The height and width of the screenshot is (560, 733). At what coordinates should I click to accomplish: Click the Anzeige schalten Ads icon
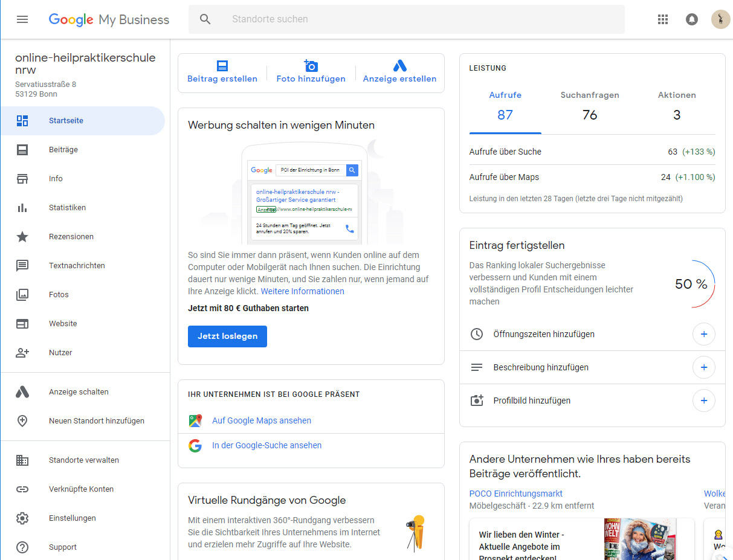(22, 392)
